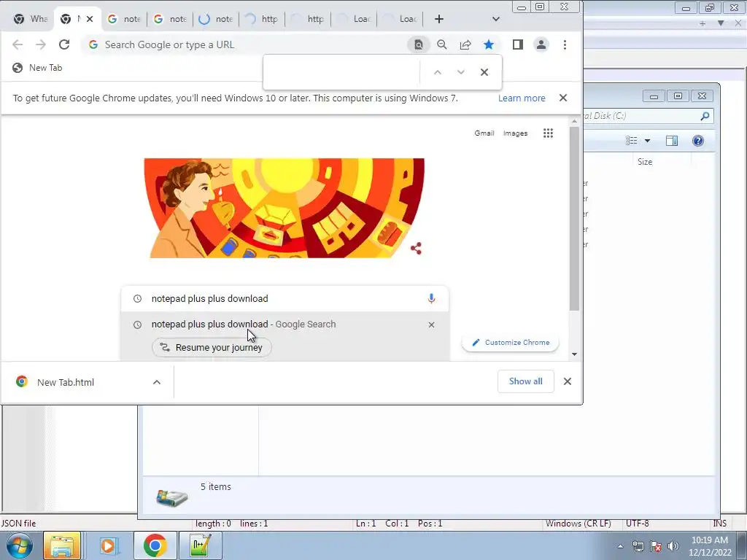747x560 pixels.
Task: Close the downloads shelf
Action: coord(568,381)
